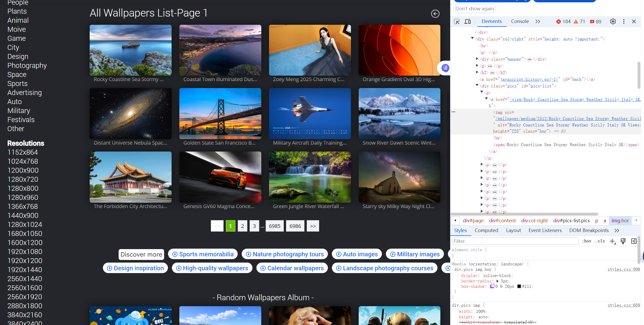The width and height of the screenshot is (644, 325).
Task: Toggle the :hov element state button
Action: click(587, 241)
